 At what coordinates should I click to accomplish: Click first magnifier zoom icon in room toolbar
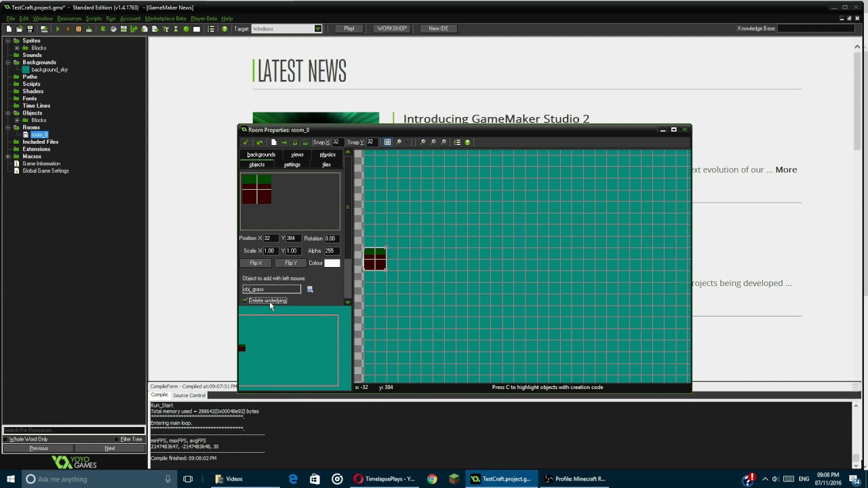(x=399, y=142)
